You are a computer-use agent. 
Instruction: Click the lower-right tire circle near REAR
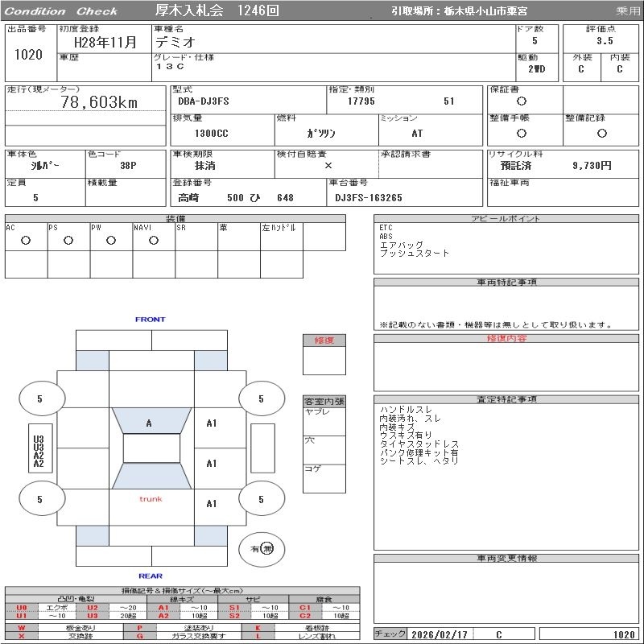(x=262, y=499)
